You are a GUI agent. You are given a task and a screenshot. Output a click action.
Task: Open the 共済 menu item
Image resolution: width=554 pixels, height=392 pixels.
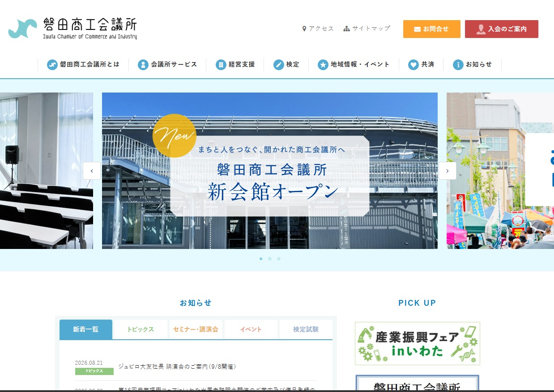(421, 65)
